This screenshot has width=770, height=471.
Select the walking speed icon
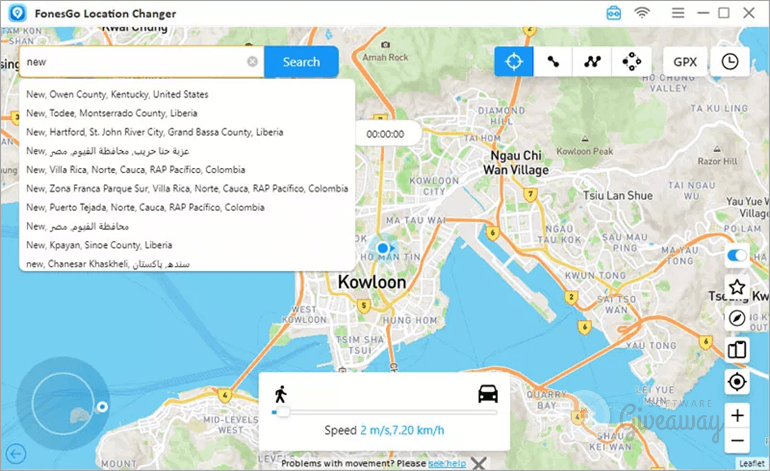281,394
